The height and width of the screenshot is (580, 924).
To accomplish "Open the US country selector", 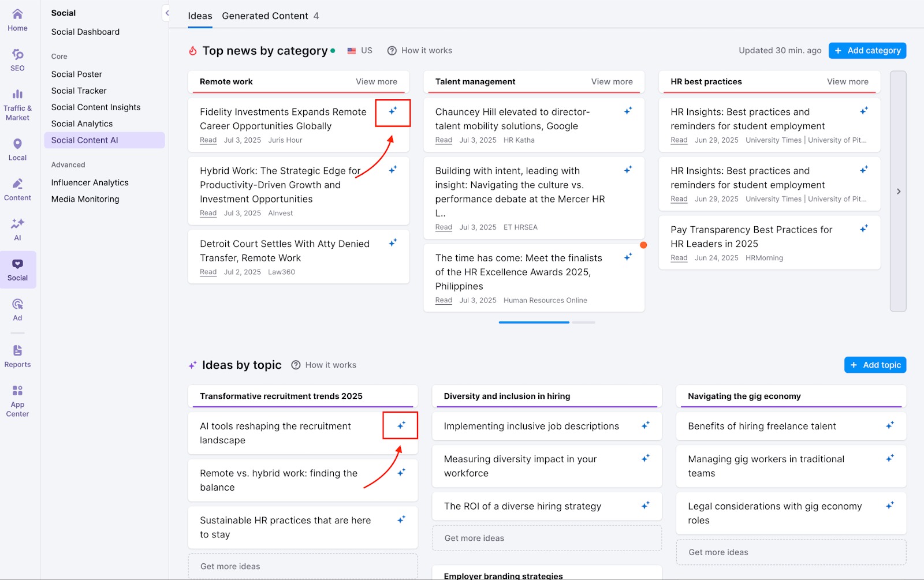I will coord(360,51).
